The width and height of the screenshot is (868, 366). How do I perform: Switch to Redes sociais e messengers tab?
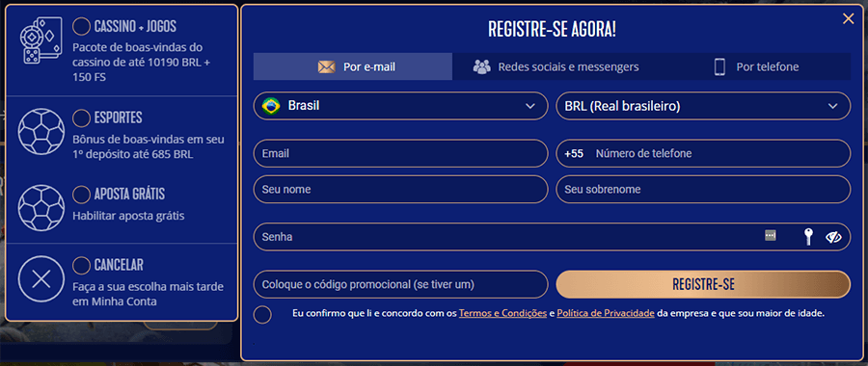click(556, 66)
